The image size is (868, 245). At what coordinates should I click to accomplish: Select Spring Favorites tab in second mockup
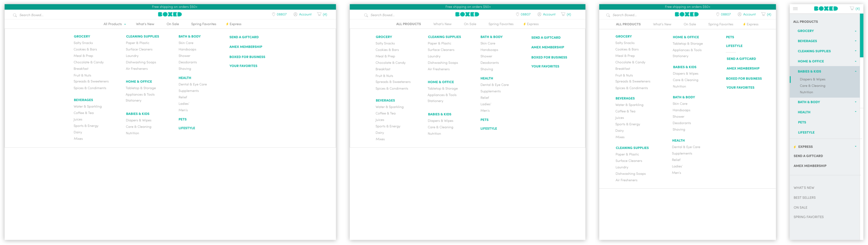click(501, 24)
